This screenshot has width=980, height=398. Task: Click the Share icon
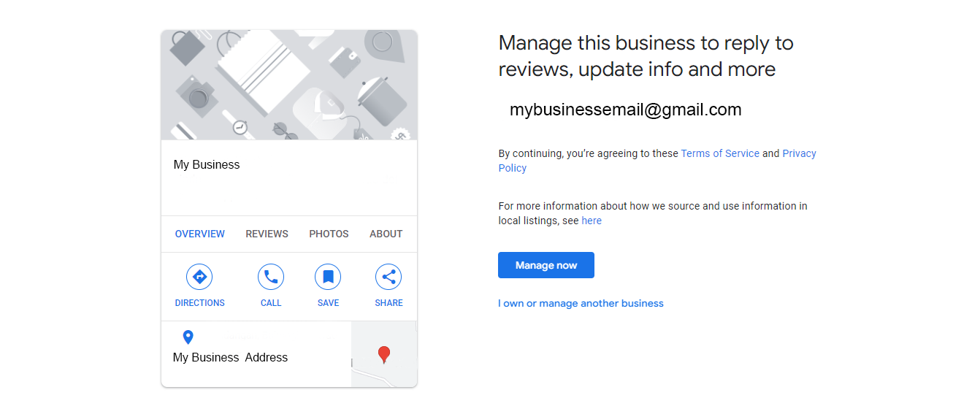coord(388,278)
